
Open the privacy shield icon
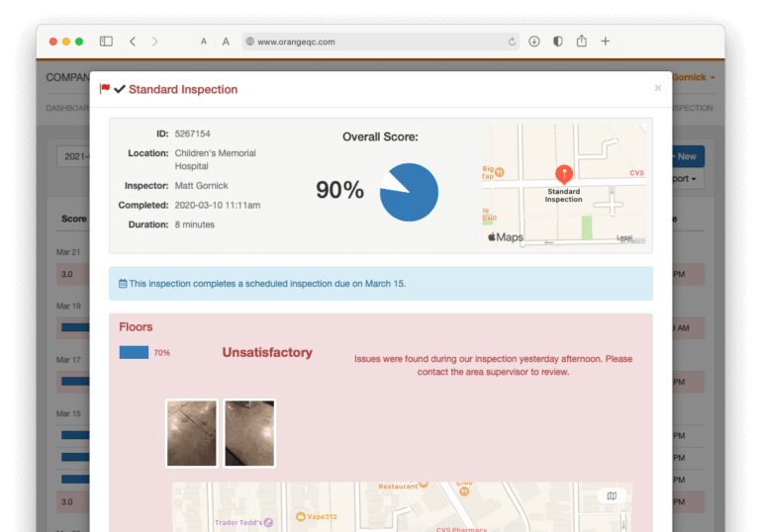(558, 42)
